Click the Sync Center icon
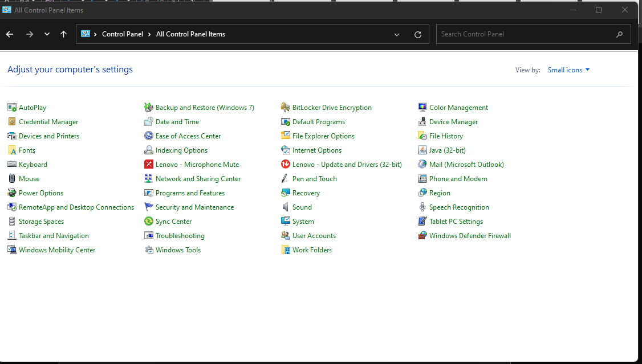The height and width of the screenshot is (364, 642). point(149,222)
